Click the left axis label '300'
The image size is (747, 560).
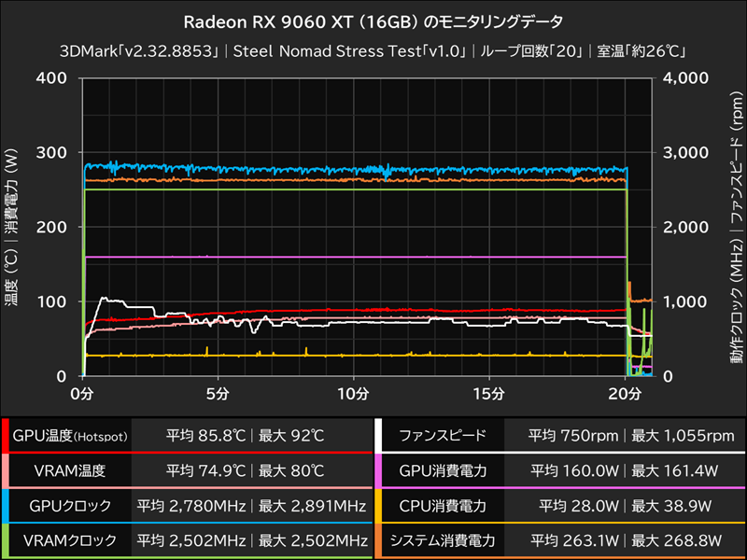pyautogui.click(x=51, y=153)
